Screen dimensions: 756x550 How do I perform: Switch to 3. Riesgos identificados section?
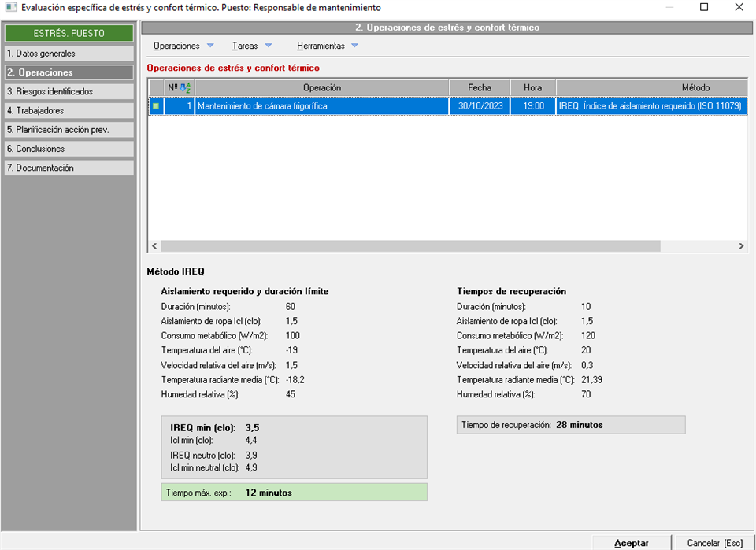tap(69, 91)
